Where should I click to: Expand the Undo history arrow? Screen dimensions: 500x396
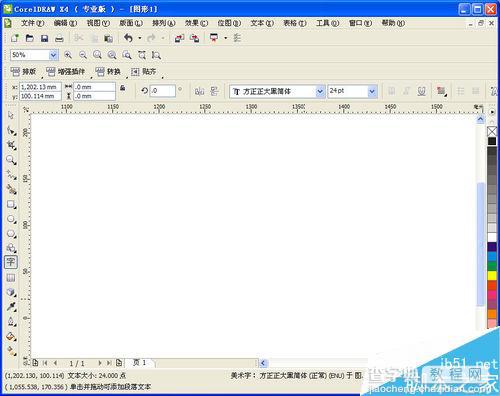point(140,38)
